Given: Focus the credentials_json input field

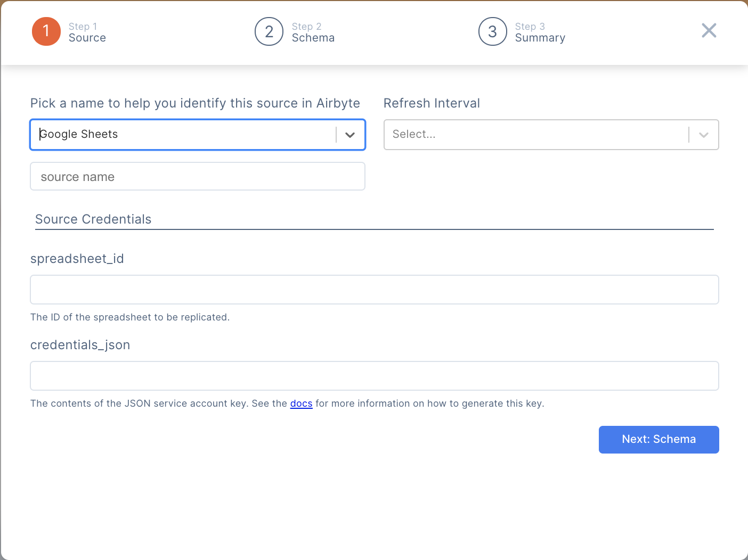Looking at the screenshot, I should (375, 376).
